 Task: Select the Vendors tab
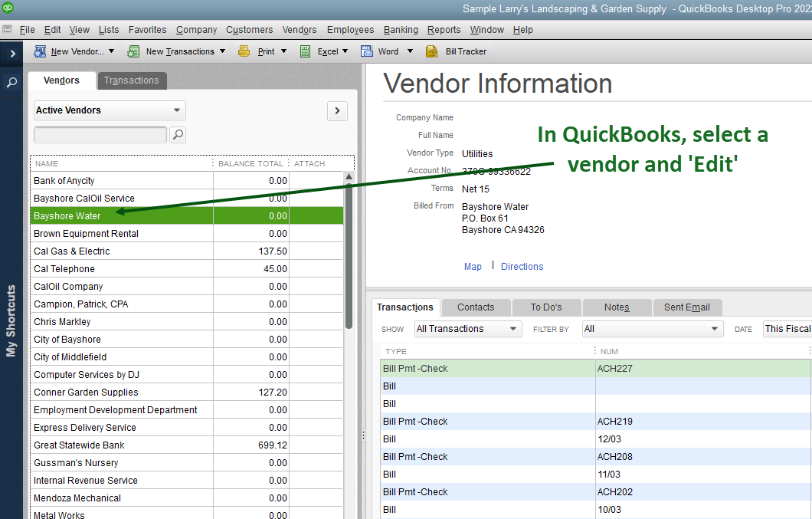pos(61,80)
